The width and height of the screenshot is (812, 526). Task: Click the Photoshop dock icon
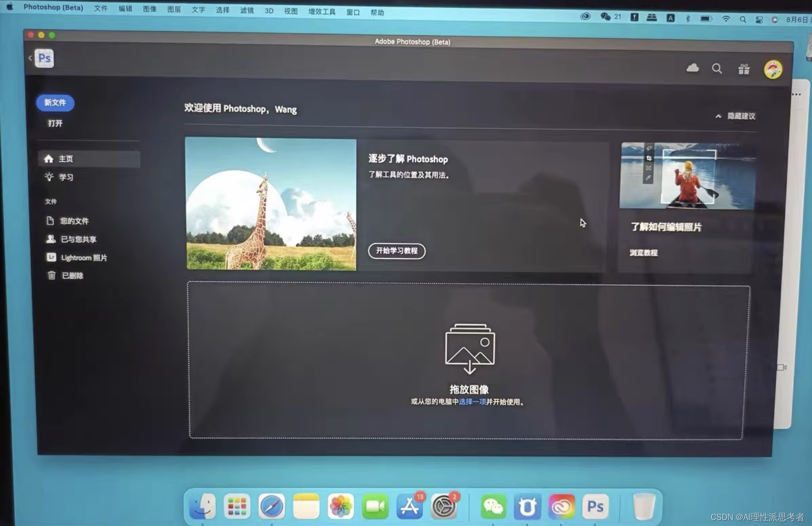tap(595, 507)
